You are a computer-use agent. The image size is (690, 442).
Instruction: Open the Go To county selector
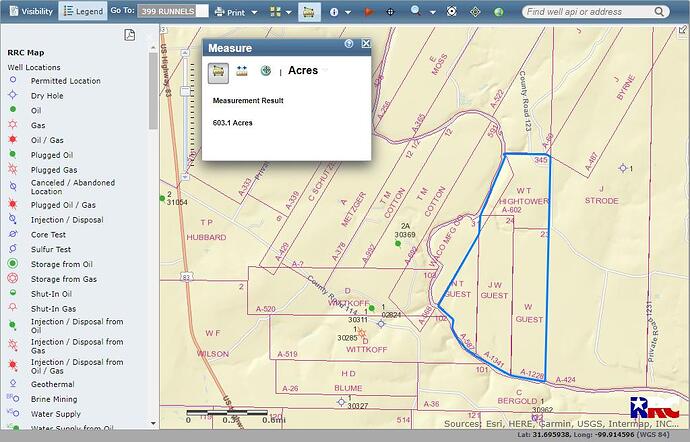(x=172, y=11)
